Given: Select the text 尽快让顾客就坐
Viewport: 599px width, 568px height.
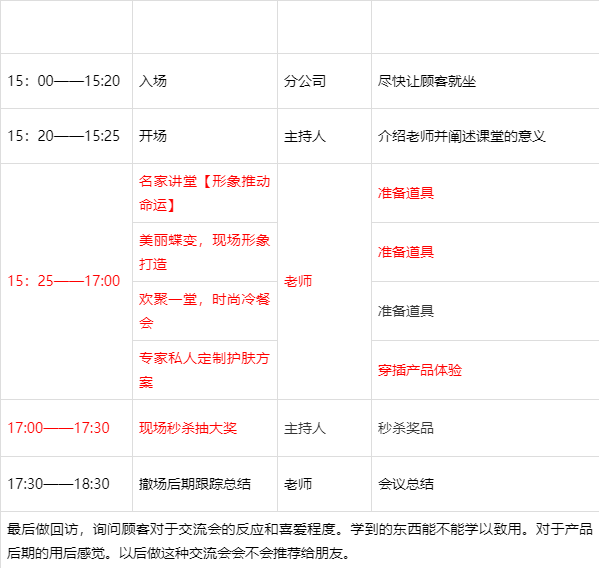Looking at the screenshot, I should pos(427,81).
